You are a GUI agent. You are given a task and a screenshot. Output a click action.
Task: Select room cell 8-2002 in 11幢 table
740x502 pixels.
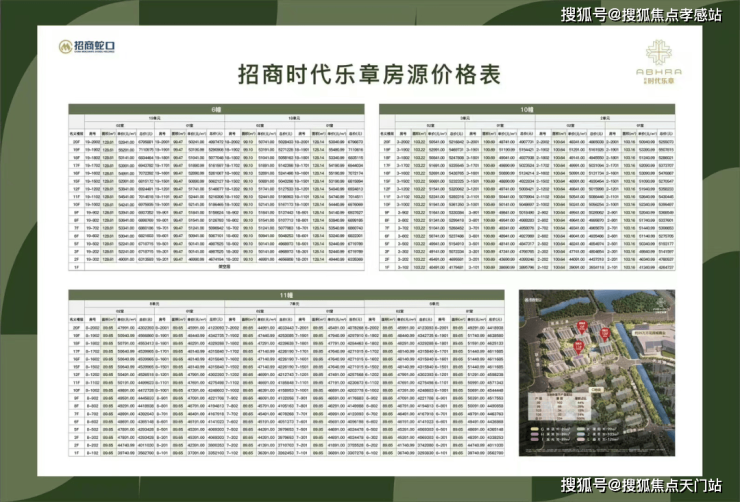point(92,327)
